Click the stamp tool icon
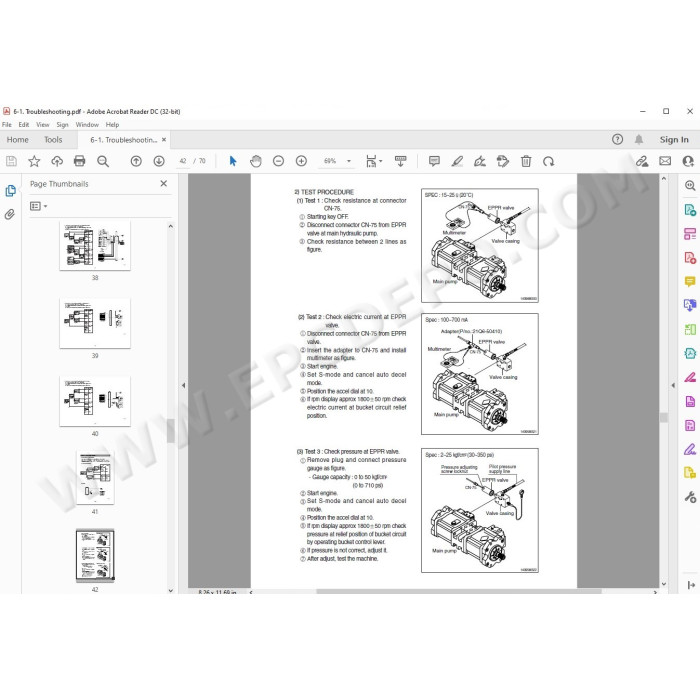The width and height of the screenshot is (700, 700). pos(503,161)
